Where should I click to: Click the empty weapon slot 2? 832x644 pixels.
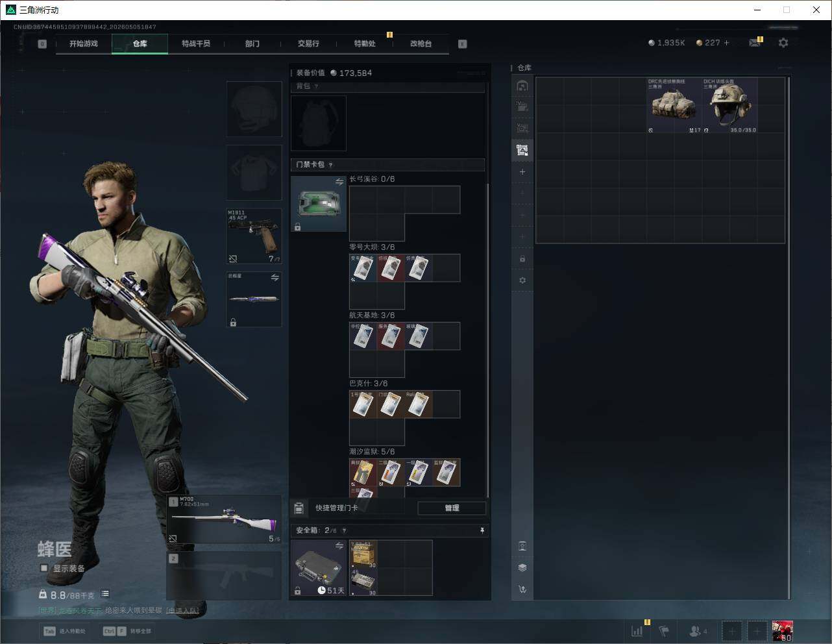[x=225, y=576]
